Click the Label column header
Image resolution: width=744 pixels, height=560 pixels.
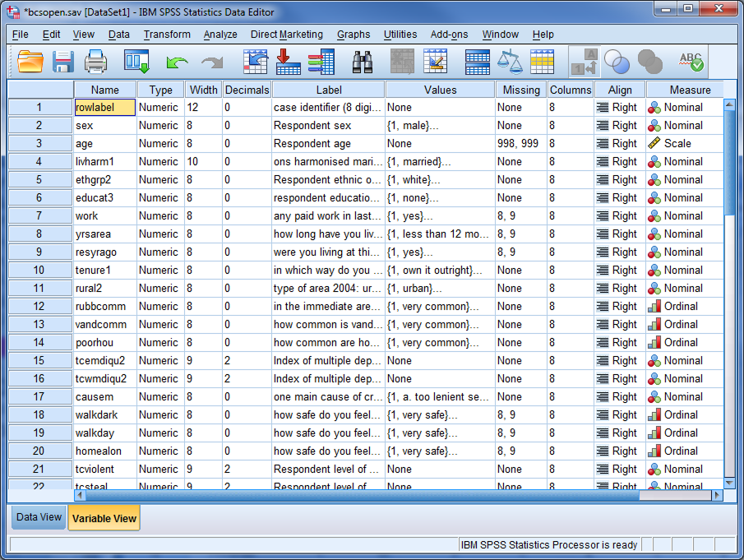(328, 90)
